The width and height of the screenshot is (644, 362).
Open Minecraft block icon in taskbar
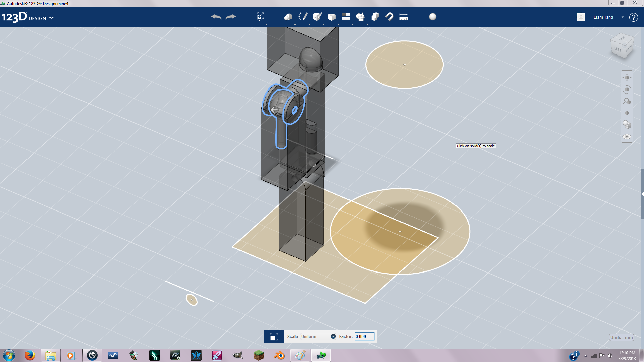coord(259,355)
